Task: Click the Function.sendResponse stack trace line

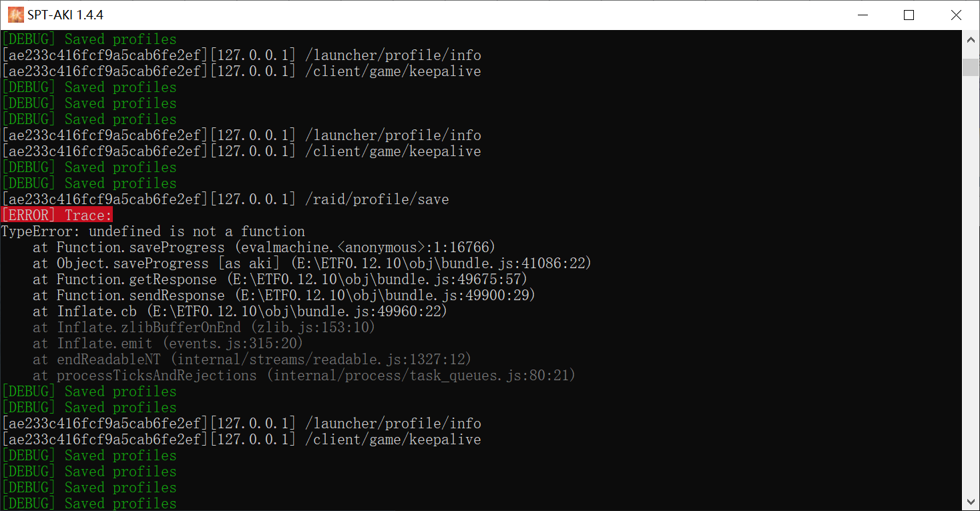Action: (x=284, y=296)
